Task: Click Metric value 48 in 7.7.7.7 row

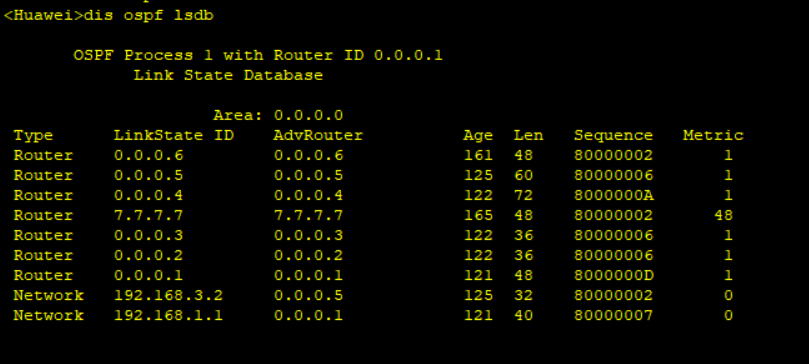Action: point(723,216)
